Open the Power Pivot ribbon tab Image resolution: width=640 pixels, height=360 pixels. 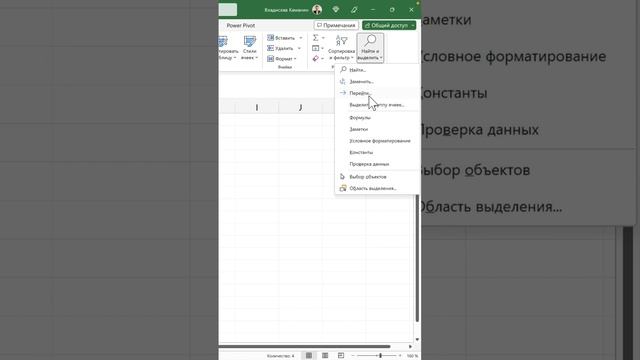(241, 25)
